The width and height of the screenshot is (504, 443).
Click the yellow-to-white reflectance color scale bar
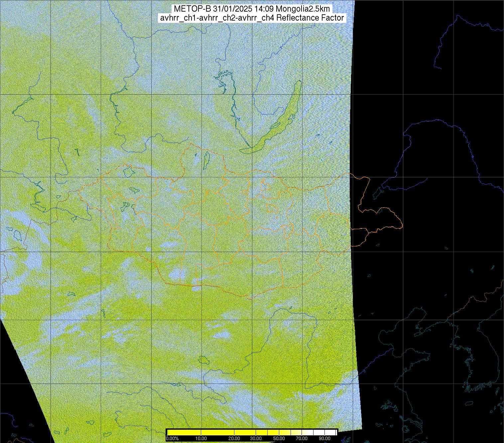click(x=252, y=432)
